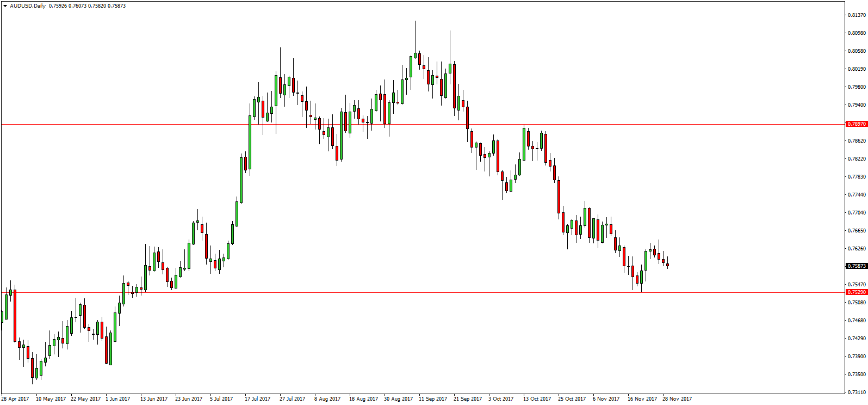The height and width of the screenshot is (405, 868).
Task: Click the 0.80980 price axis label
Action: [x=857, y=33]
